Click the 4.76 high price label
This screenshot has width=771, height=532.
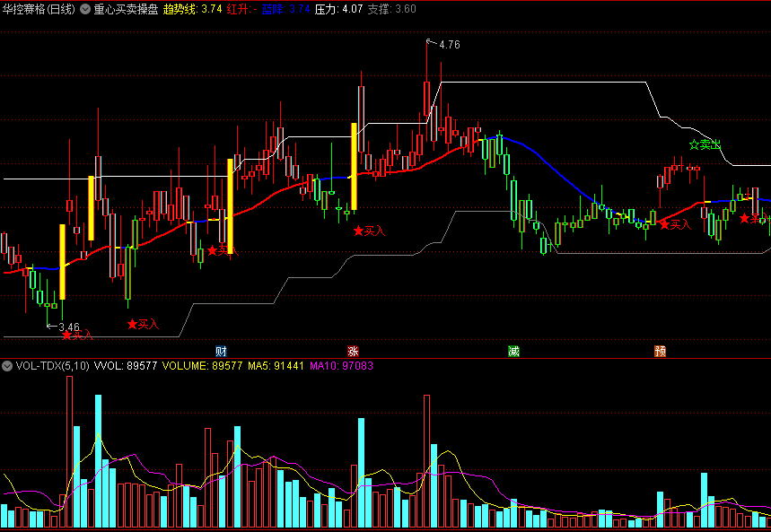tap(450, 45)
